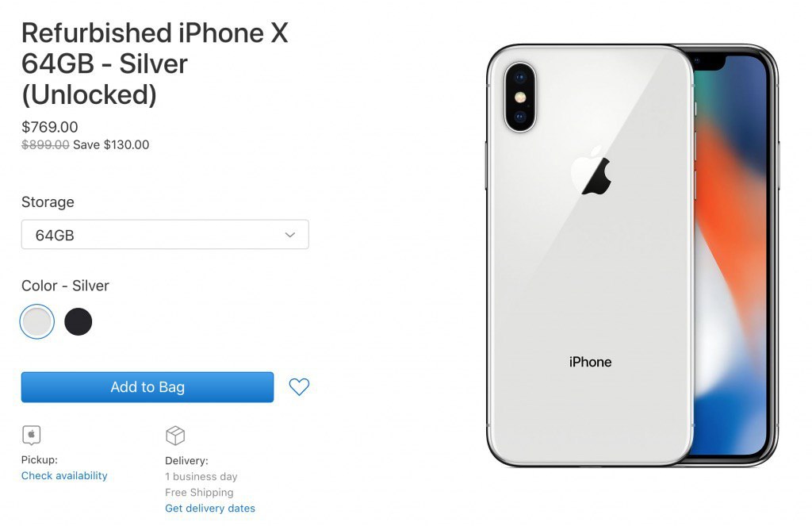
Task: Click the $769.00 price text
Action: (50, 127)
